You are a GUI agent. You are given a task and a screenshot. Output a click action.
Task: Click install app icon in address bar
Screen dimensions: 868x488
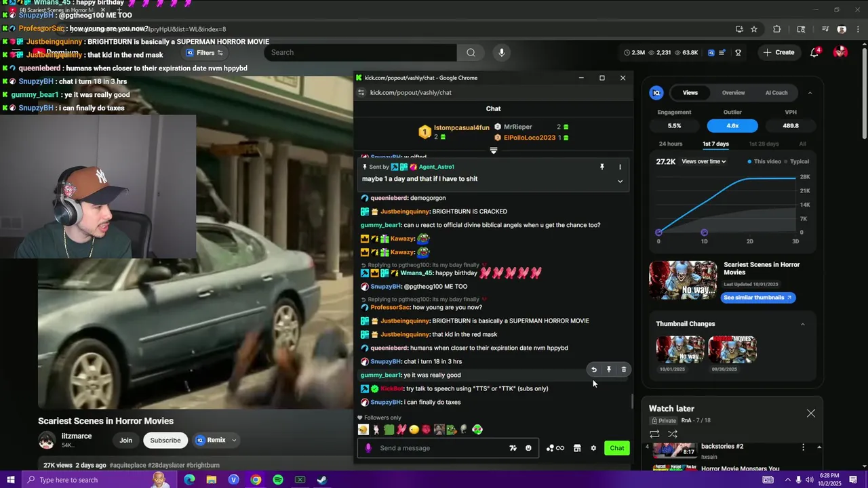pyautogui.click(x=739, y=29)
